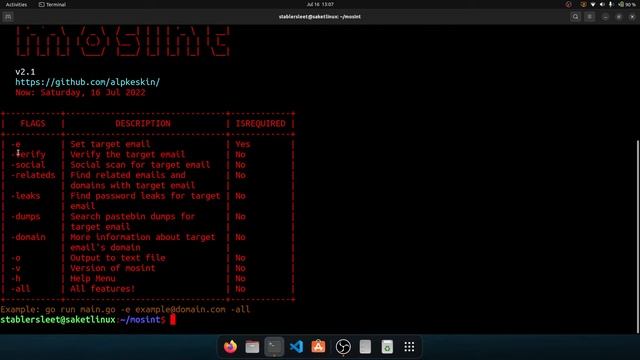Click the 'FLAGS' column header
Image resolution: width=640 pixels, height=360 pixels.
[x=33, y=124]
